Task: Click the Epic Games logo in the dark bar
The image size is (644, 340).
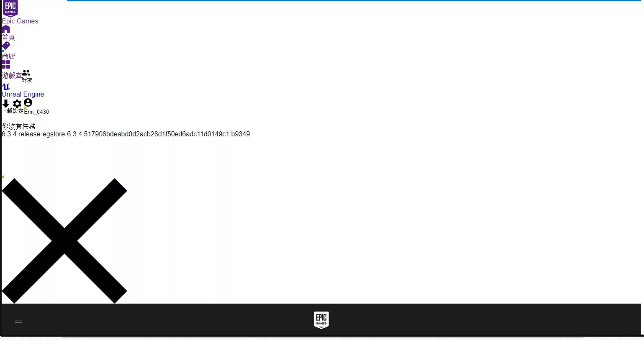Action: point(321,320)
